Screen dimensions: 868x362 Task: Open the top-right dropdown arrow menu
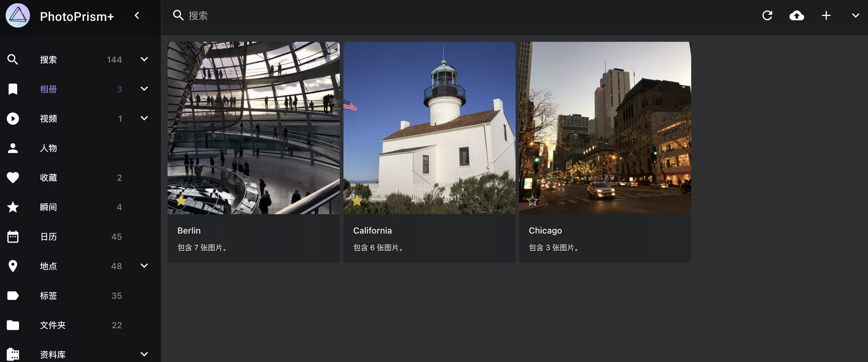855,16
